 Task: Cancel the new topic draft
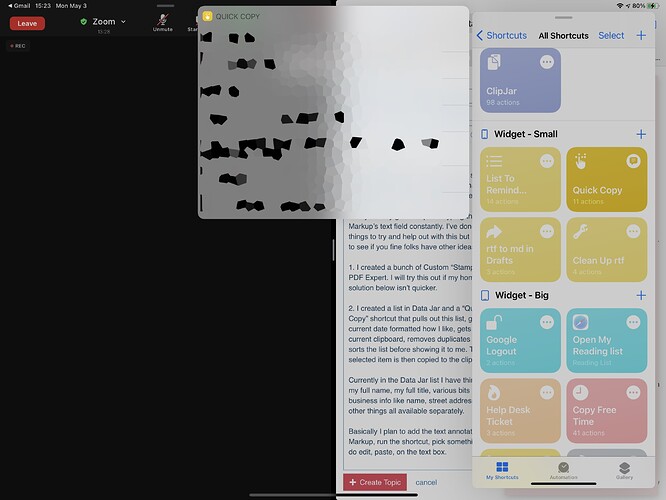click(426, 483)
